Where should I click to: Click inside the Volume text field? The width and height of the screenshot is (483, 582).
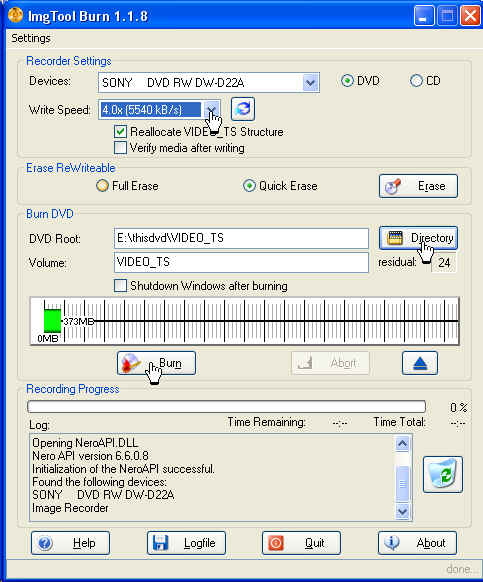click(x=241, y=262)
